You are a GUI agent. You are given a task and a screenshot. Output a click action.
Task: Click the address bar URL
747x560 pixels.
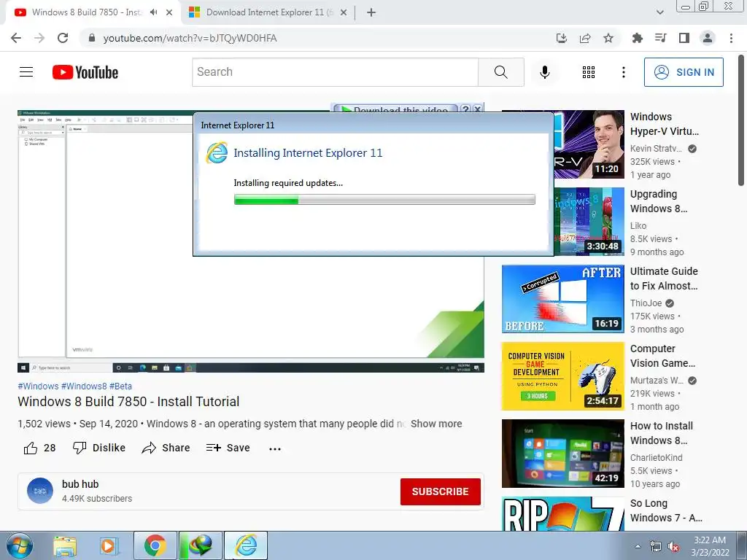(190, 38)
